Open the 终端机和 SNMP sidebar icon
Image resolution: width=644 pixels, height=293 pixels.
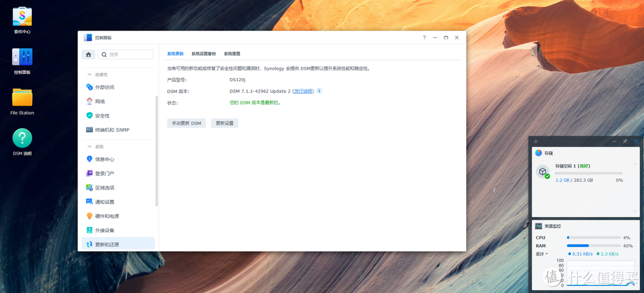tap(89, 129)
